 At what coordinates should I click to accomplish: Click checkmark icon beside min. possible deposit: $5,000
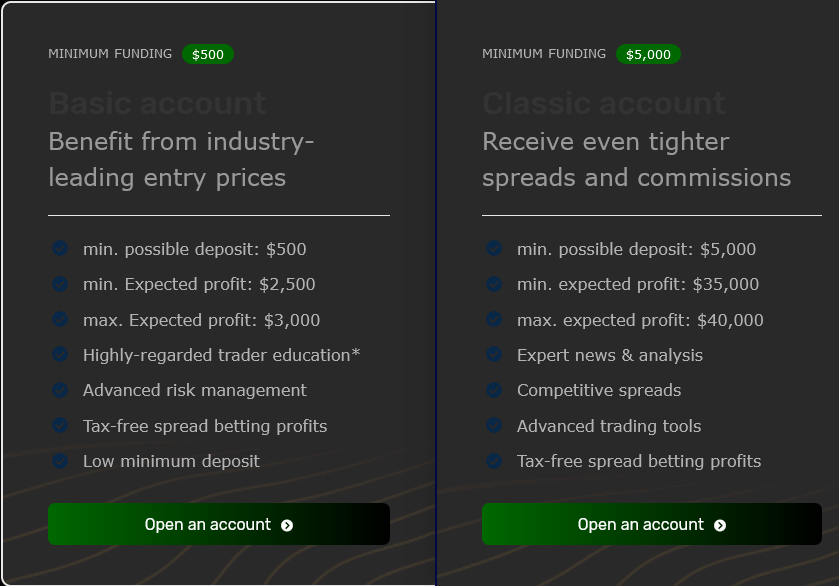click(x=494, y=248)
